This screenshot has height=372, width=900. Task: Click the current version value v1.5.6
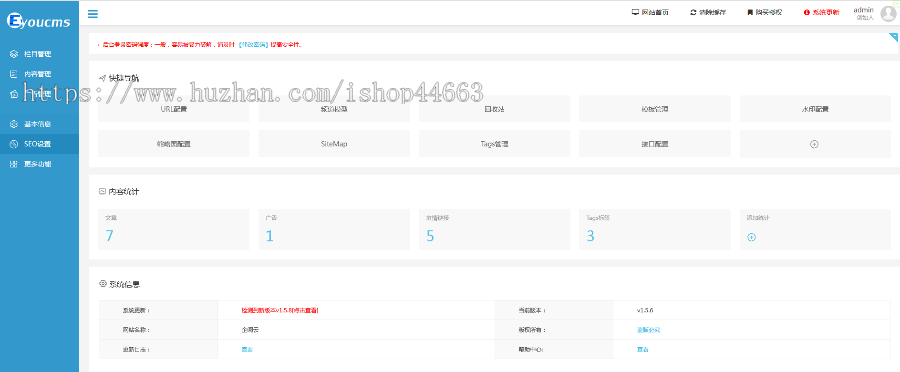(645, 310)
